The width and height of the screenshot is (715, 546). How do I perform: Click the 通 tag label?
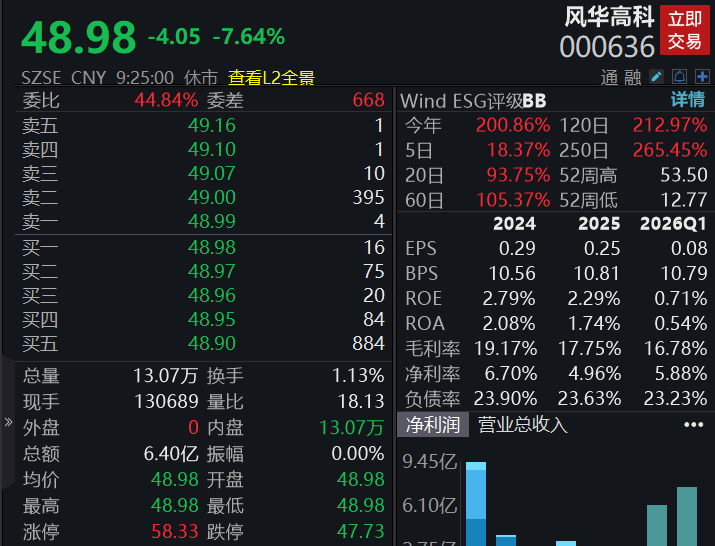tap(609, 78)
